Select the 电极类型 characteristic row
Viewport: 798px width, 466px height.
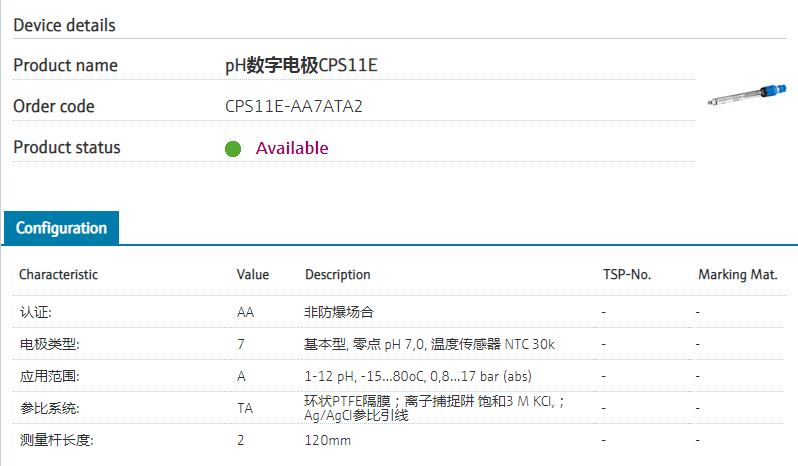(x=48, y=344)
